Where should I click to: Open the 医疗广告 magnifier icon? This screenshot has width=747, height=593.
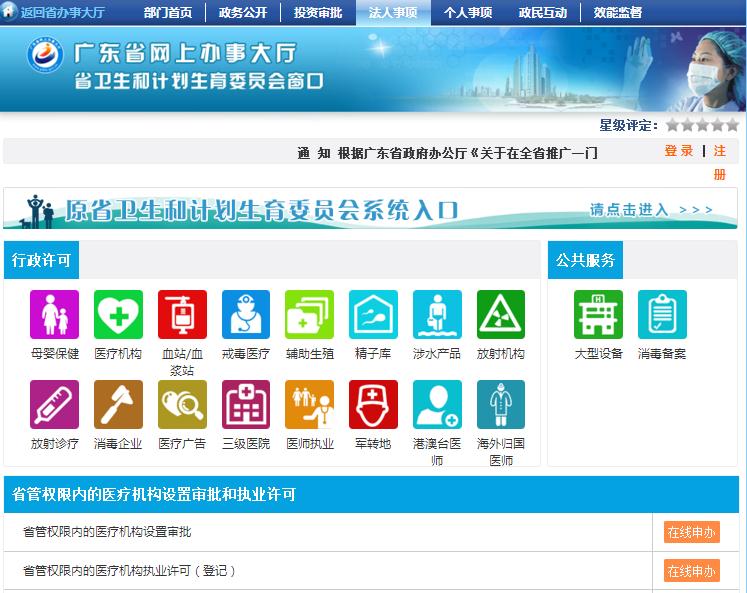click(182, 404)
